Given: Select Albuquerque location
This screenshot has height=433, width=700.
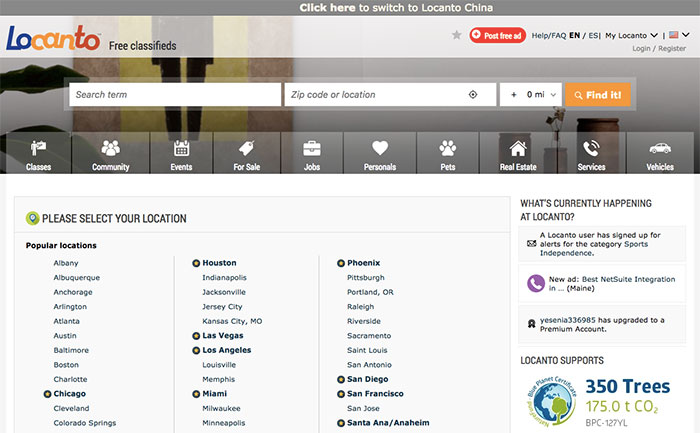Looking at the screenshot, I should (76, 278).
